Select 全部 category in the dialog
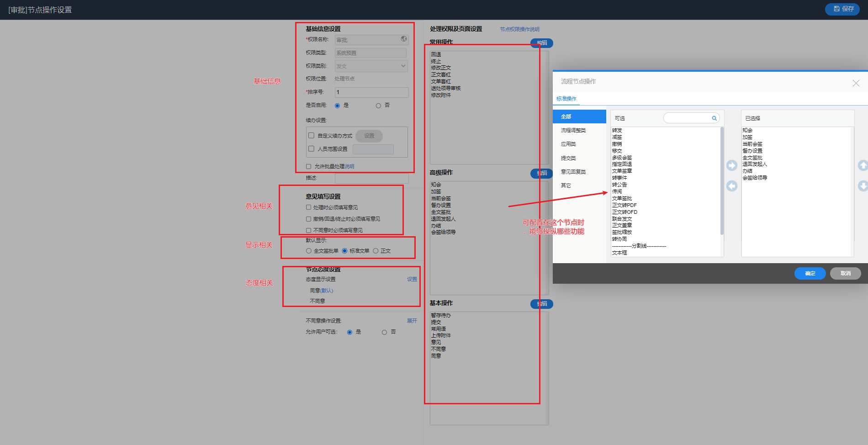 579,117
